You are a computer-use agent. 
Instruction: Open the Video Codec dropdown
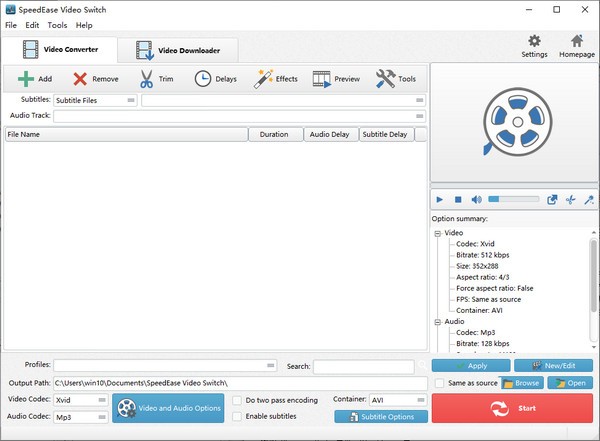coord(81,400)
